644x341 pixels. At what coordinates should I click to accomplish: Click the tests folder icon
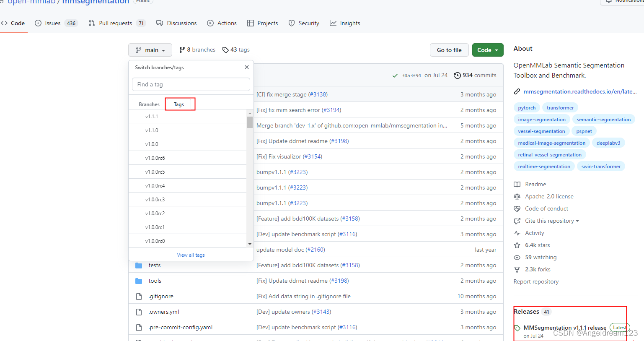[x=139, y=266]
